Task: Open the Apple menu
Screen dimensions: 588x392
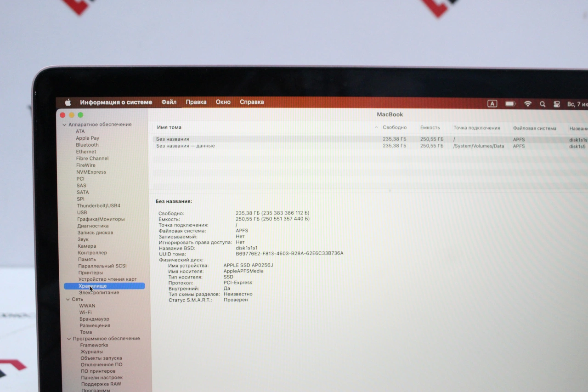Action: coord(68,102)
